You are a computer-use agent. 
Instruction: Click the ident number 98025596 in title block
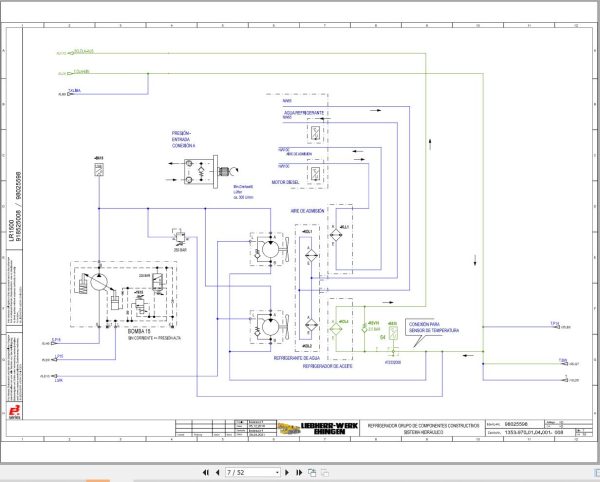point(516,424)
